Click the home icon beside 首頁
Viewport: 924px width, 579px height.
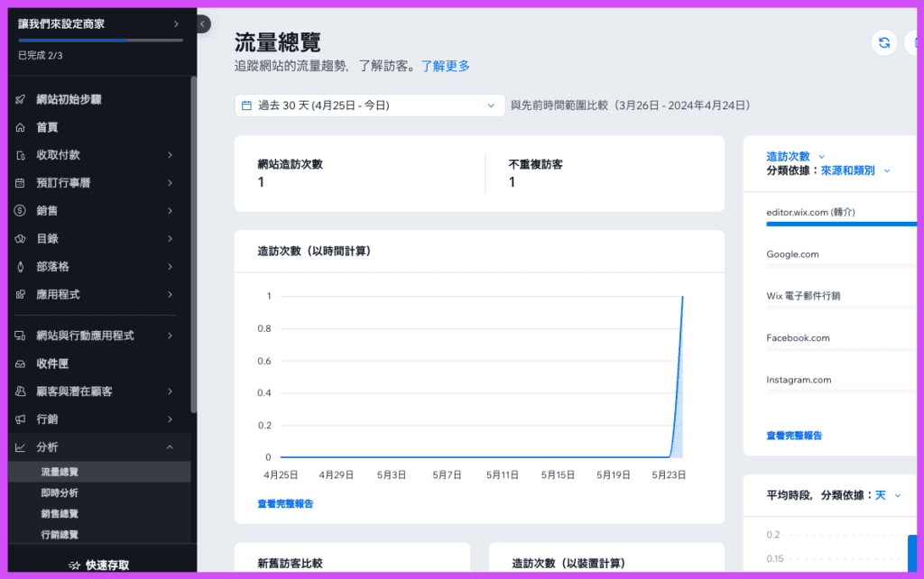20,128
